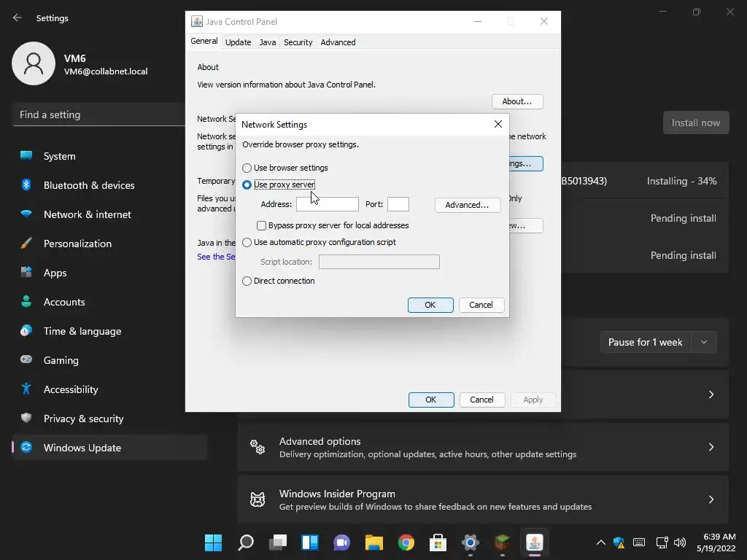Open Microsoft Store from taskbar
This screenshot has width=747, height=560.
(x=438, y=542)
